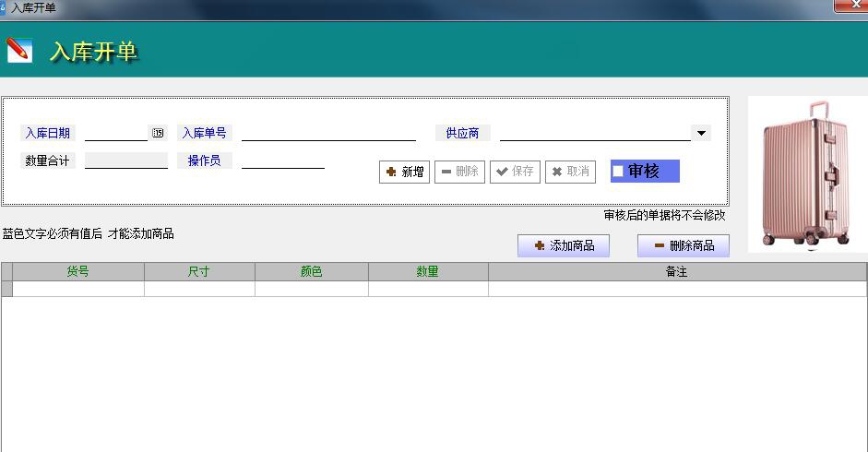Click the window title bar app icon
Viewport: 868px width, 452px height.
(x=2, y=7)
